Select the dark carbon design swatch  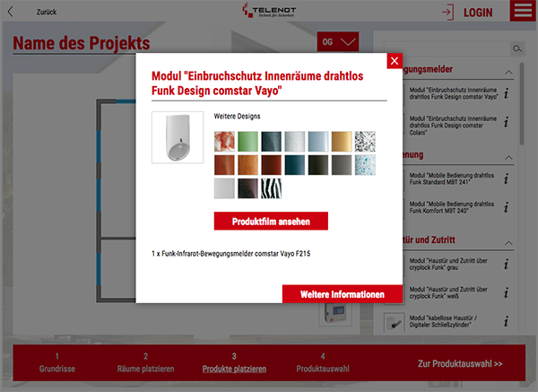271,142
